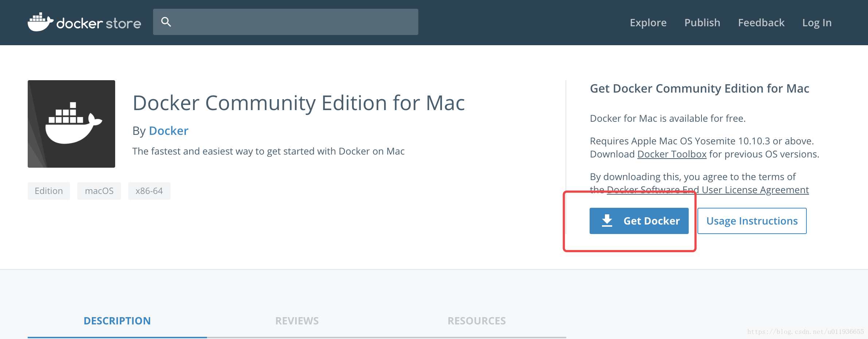Click the Docker Community Edition for Mac title
The height and width of the screenshot is (339, 868).
[299, 103]
